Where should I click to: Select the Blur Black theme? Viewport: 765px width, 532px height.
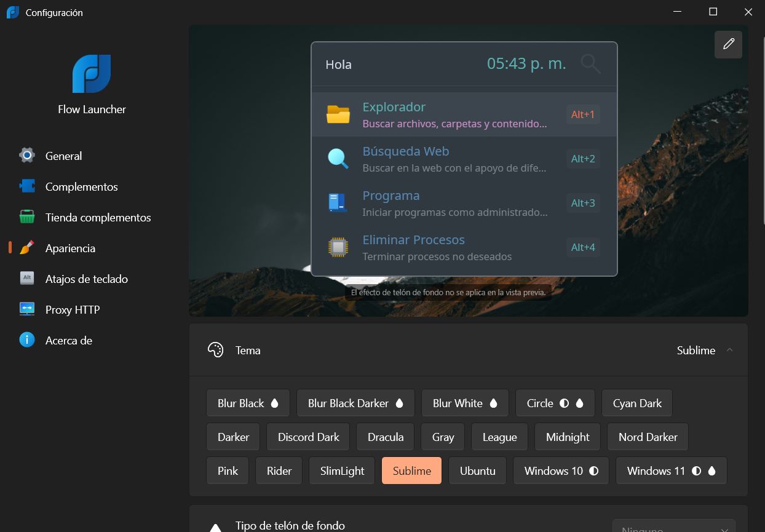click(x=248, y=403)
